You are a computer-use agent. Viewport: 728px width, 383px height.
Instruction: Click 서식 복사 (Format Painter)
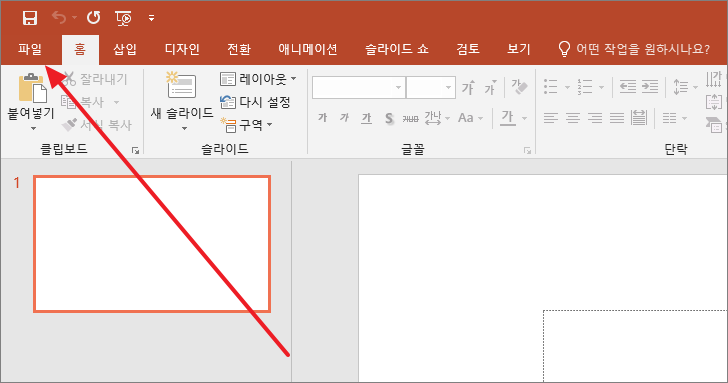pyautogui.click(x=97, y=124)
